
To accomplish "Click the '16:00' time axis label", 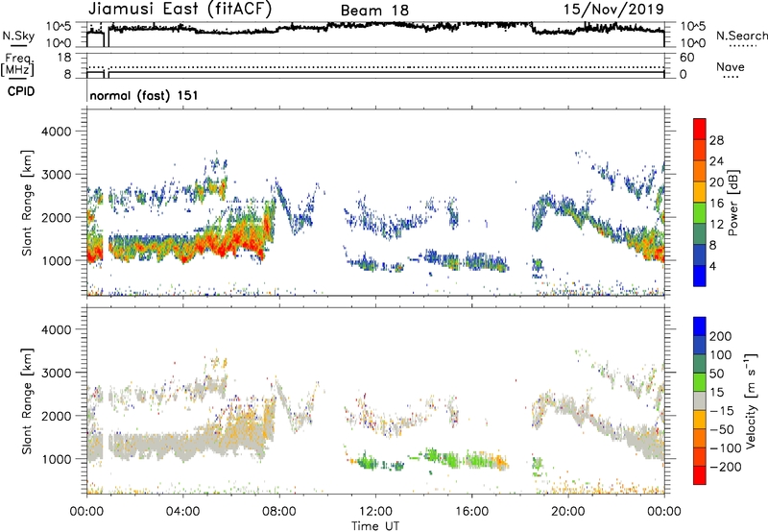I will (471, 512).
